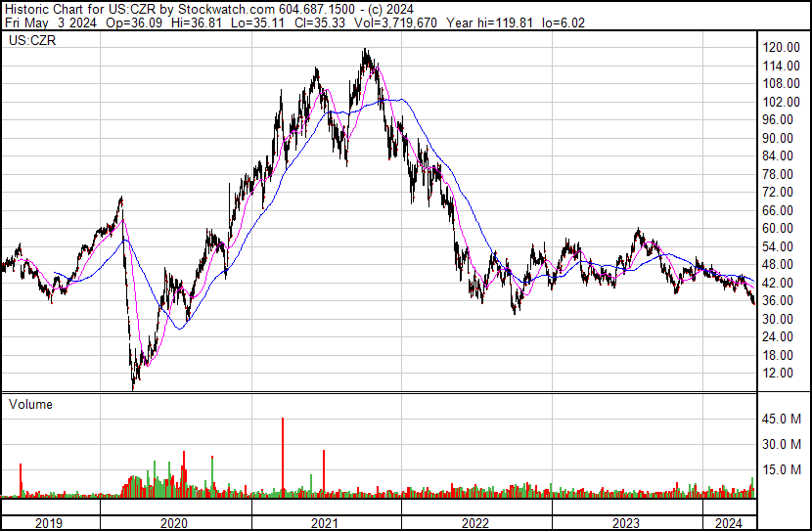Click the Fri May 3 2024 date text
Screen dimensions: 812x531
pyautogui.click(x=46, y=23)
